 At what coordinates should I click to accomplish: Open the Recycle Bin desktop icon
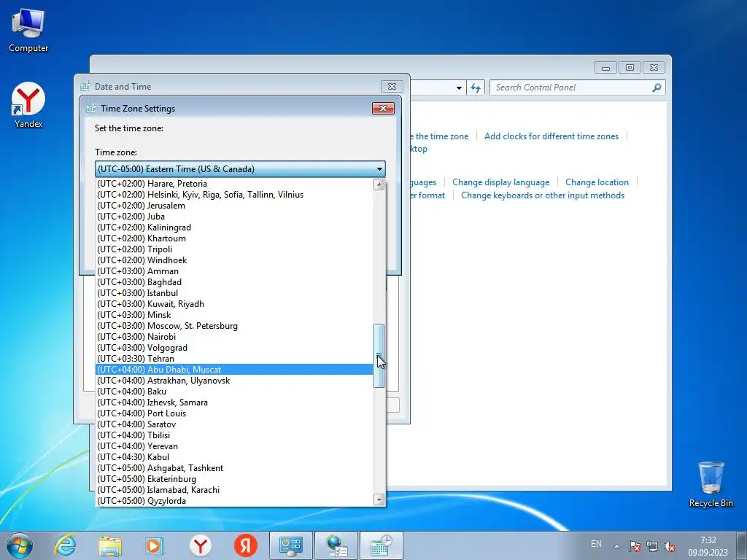tap(711, 484)
